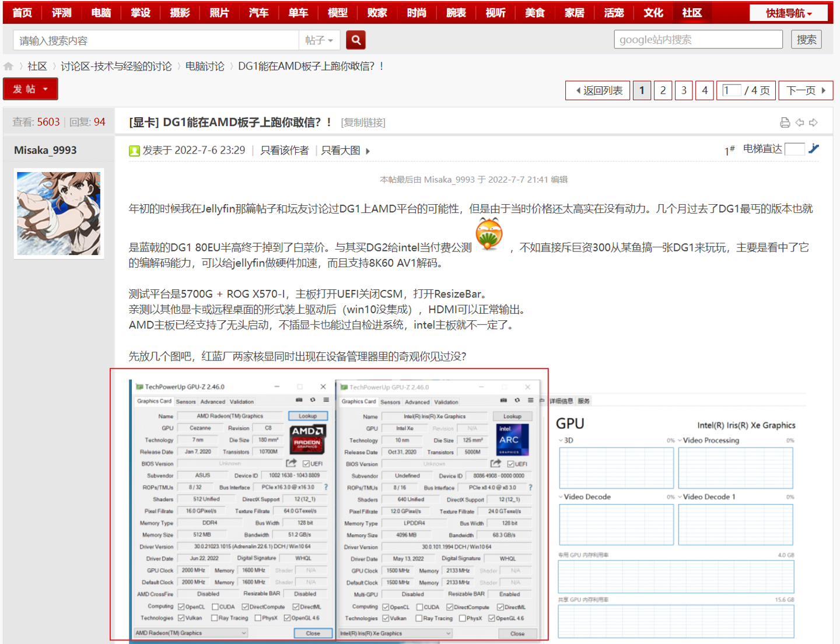Screen dimensions: 840x644
Task: Click the 返回列表 back to list button
Action: point(598,90)
